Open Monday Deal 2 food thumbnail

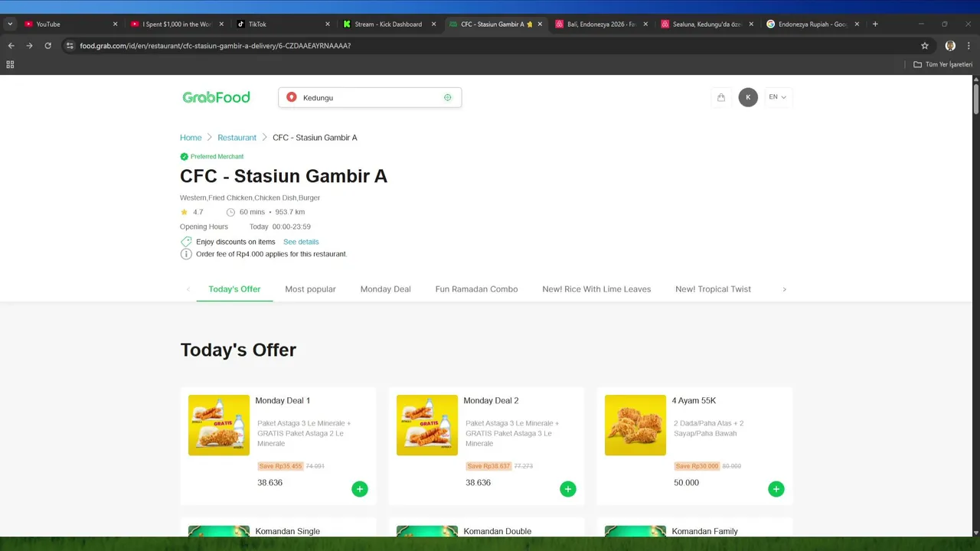coord(427,425)
